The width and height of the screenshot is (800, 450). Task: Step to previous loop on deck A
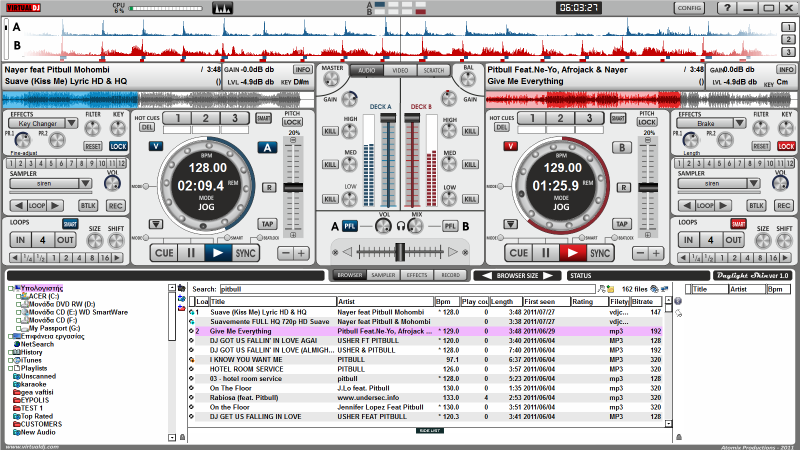(x=19, y=206)
